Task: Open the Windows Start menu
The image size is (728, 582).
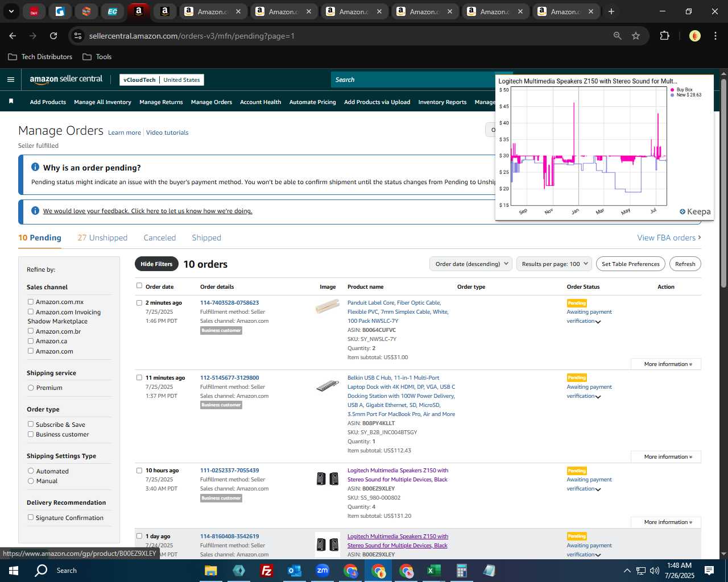Action: [x=14, y=571]
